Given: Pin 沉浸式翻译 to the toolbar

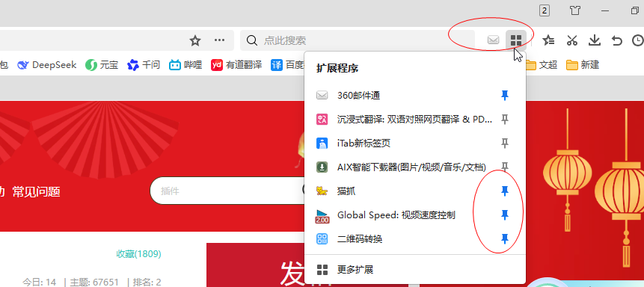Looking at the screenshot, I should point(505,120).
